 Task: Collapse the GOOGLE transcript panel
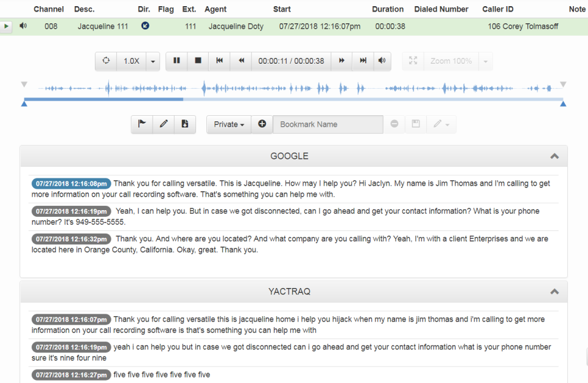(554, 156)
